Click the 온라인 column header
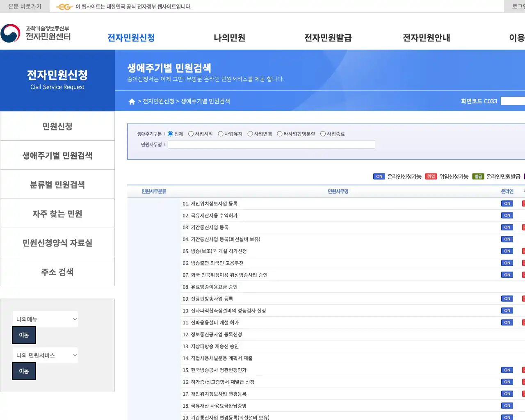The image size is (525, 420). 507,192
